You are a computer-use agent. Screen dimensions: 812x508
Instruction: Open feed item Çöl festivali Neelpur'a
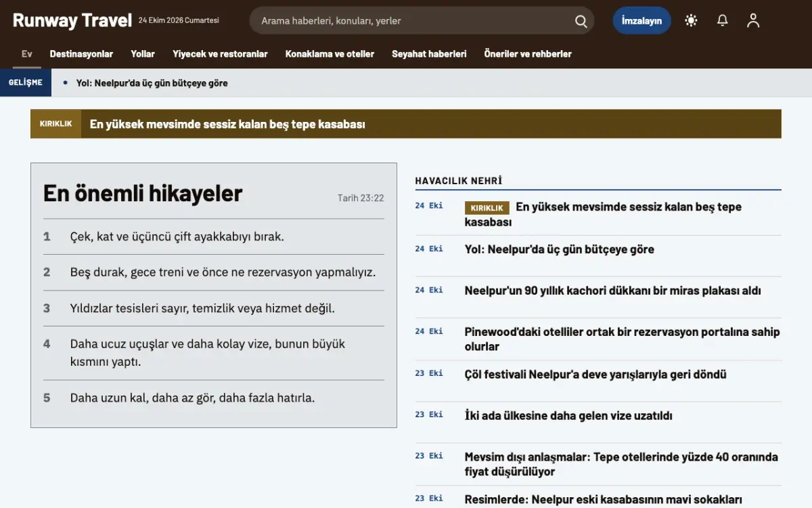[595, 374]
